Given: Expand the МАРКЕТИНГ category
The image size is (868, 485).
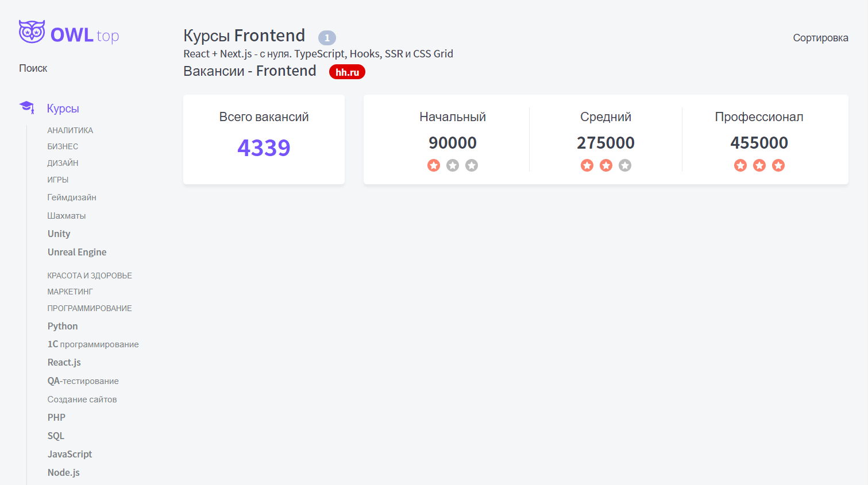Looking at the screenshot, I should [70, 292].
